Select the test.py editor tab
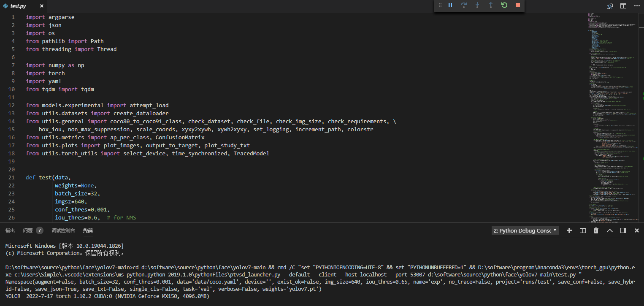This screenshot has width=644, height=306. point(24,6)
